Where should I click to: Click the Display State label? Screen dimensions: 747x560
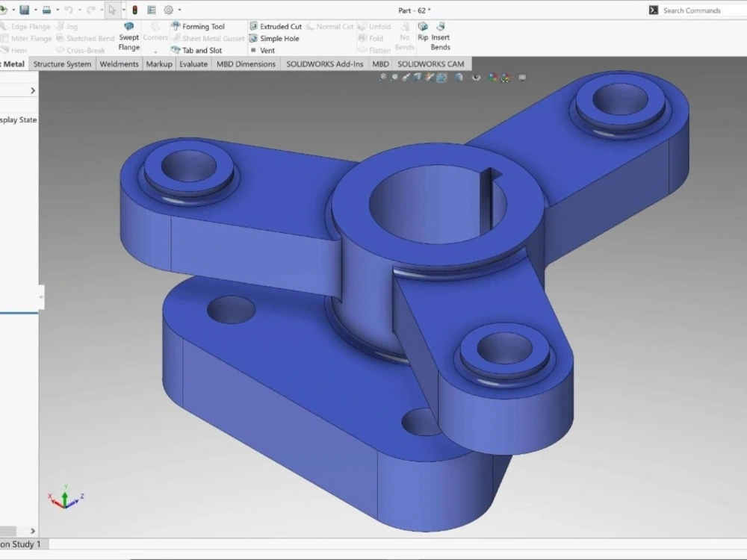pyautogui.click(x=18, y=119)
